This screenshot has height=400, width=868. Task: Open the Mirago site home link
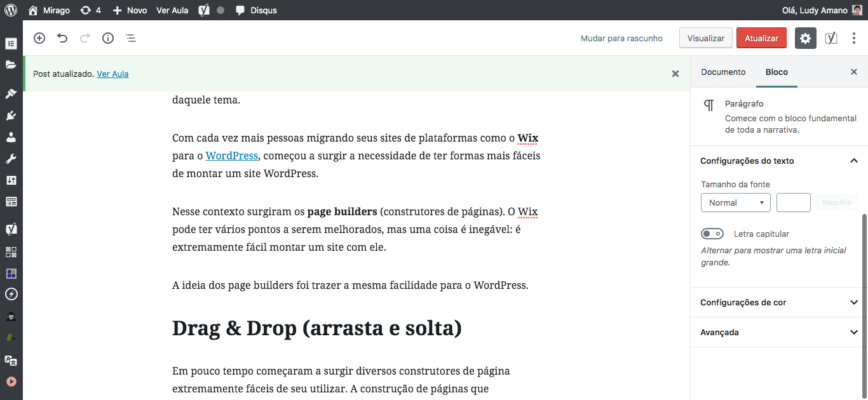pyautogui.click(x=48, y=10)
